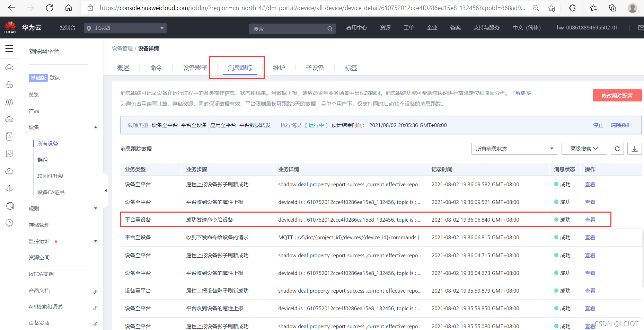Click site lock icon in address bar
This screenshot has height=330, width=644.
(x=90, y=8)
